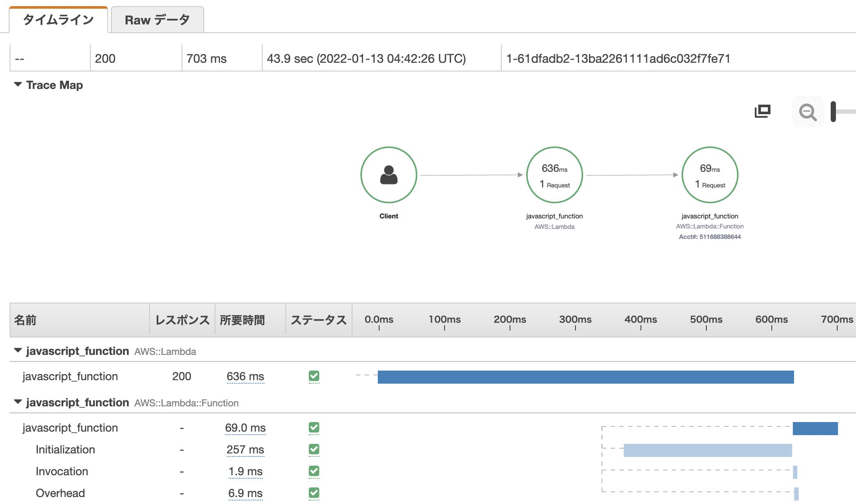
Task: Click the status checkmark for the Initialization row
Action: tap(314, 449)
